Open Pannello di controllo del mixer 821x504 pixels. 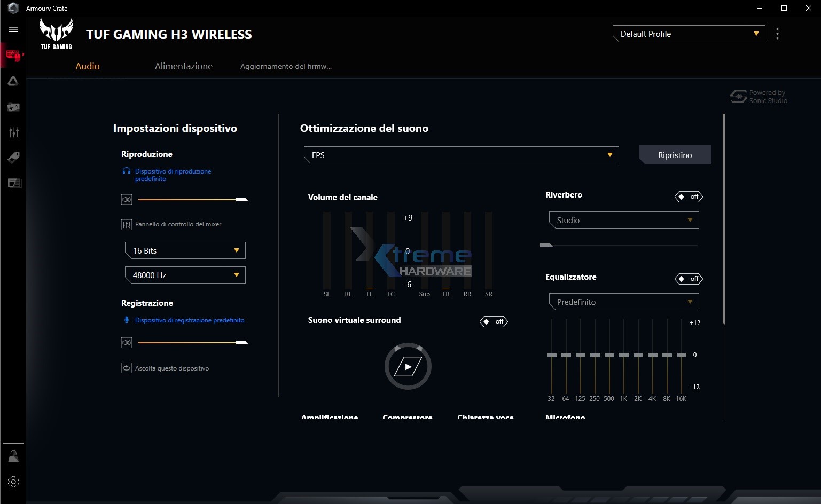coord(177,224)
